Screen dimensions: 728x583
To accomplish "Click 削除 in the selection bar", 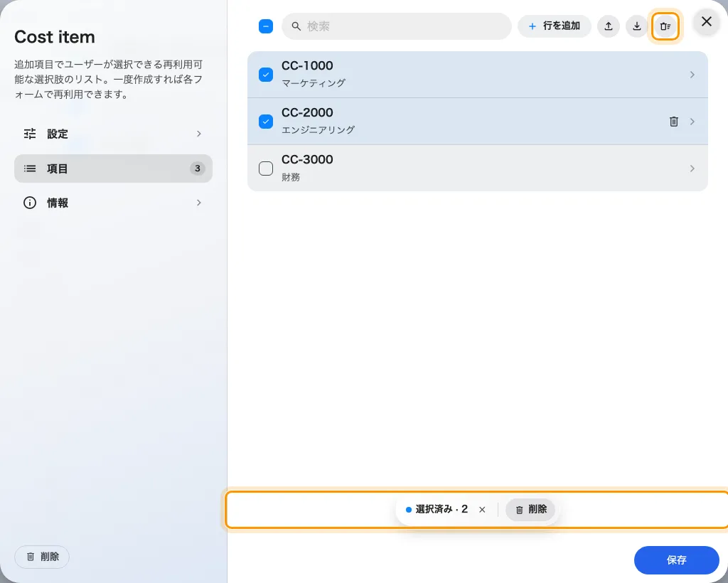I will click(530, 510).
